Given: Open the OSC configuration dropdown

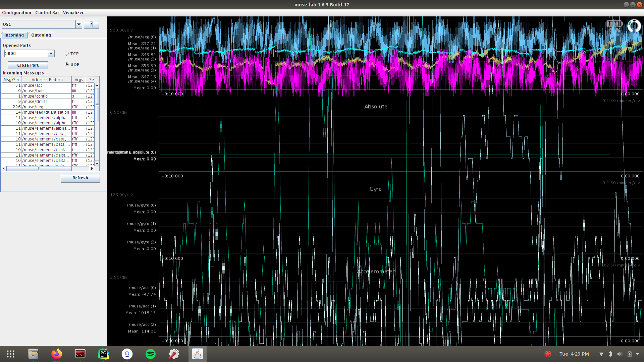Looking at the screenshot, I should click(x=79, y=24).
